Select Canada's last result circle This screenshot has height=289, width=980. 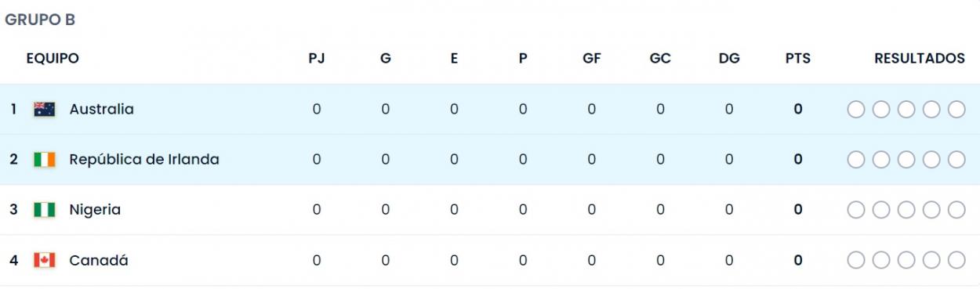(x=956, y=260)
